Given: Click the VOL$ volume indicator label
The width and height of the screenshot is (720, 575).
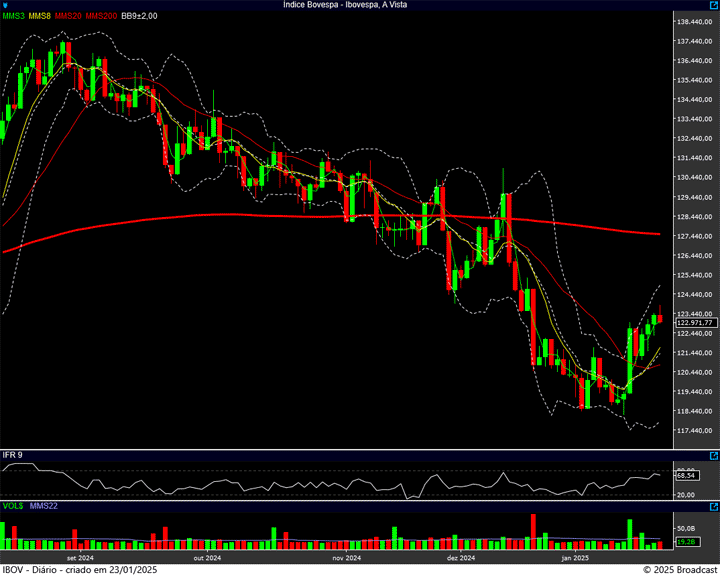Looking at the screenshot, I should pyautogui.click(x=12, y=506).
